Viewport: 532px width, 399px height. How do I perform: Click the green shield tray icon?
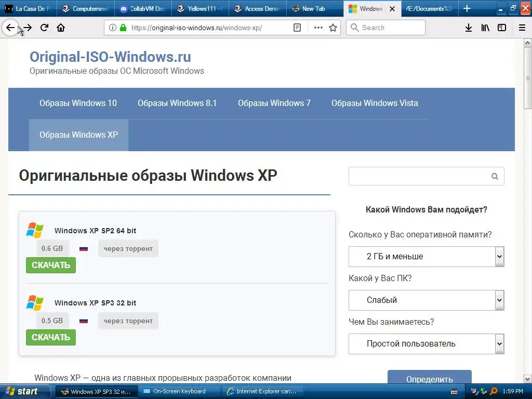(x=484, y=391)
